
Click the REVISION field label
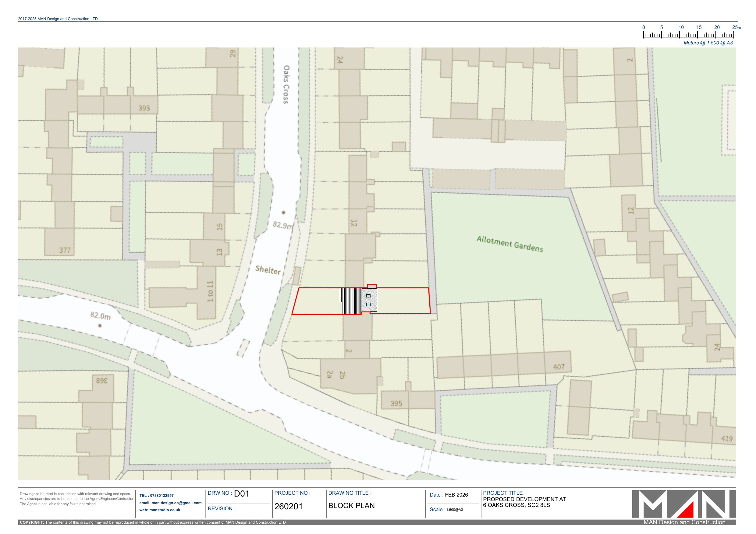click(x=221, y=508)
